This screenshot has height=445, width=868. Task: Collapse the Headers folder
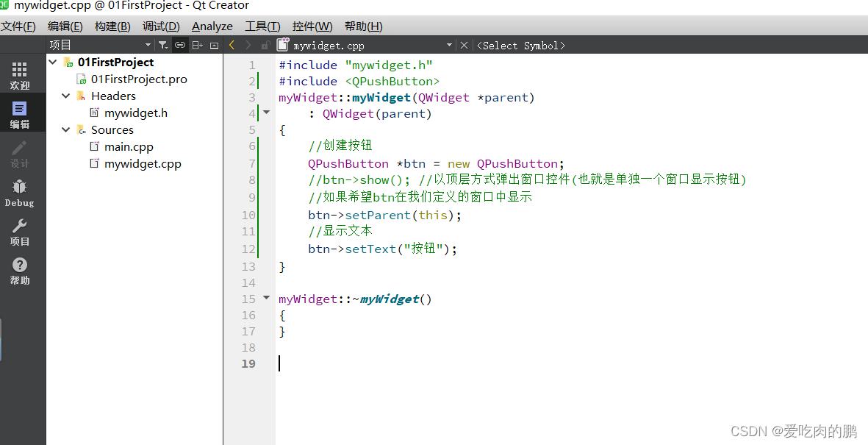[x=66, y=96]
